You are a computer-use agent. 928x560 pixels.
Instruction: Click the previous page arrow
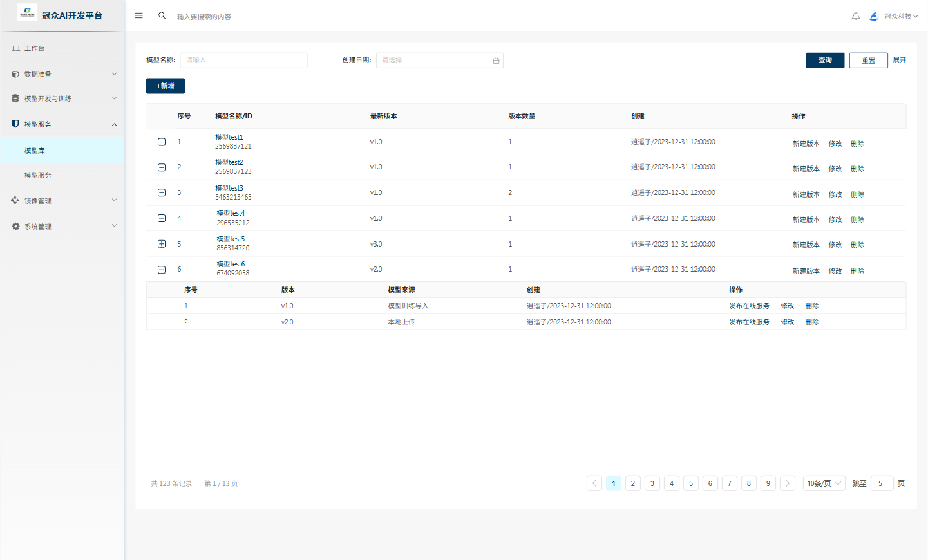[x=594, y=483]
